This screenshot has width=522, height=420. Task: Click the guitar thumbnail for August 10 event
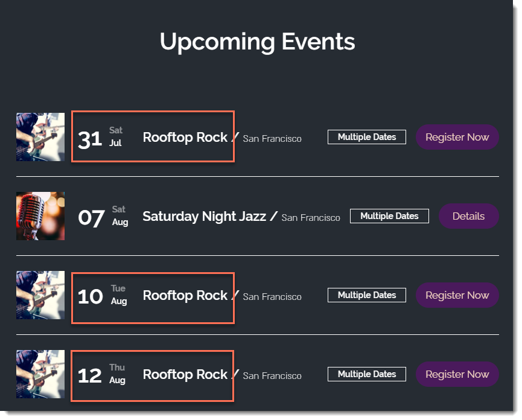[x=40, y=295]
